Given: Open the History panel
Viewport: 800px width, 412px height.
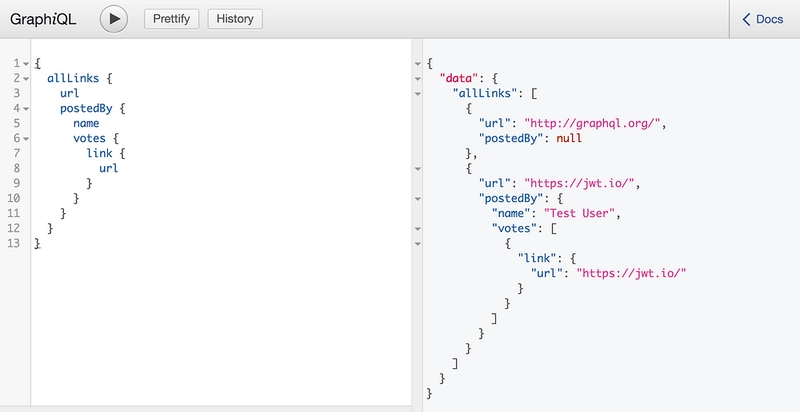Looking at the screenshot, I should coord(235,18).
